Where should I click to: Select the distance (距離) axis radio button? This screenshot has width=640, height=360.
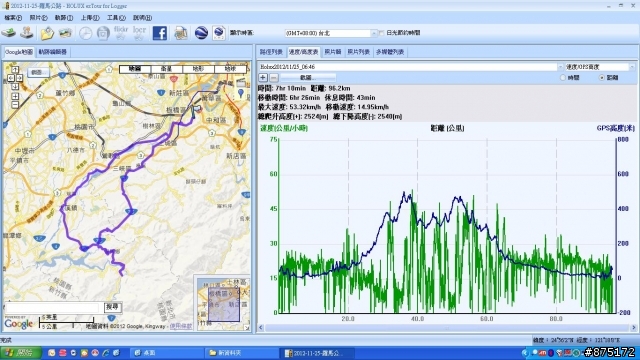[x=601, y=78]
